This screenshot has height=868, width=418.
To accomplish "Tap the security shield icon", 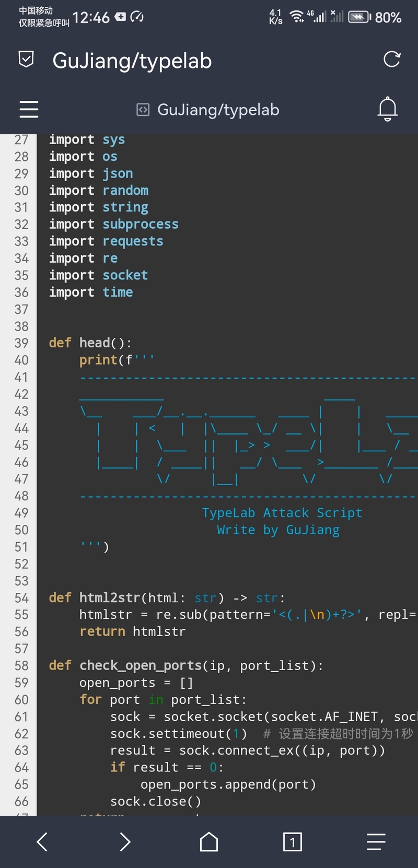I will pos(26,60).
